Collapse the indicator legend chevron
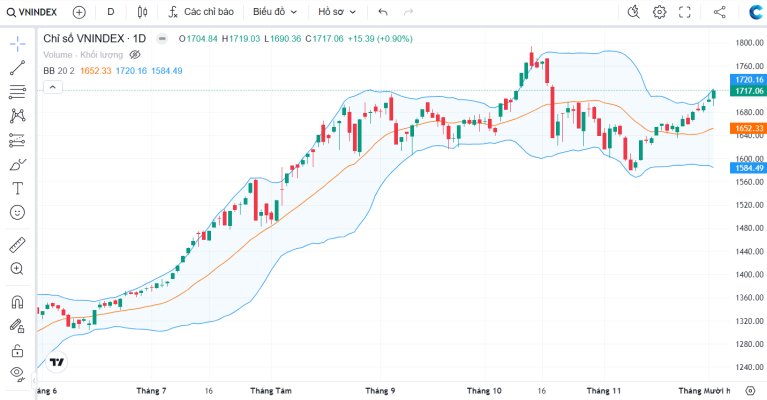767x400 pixels. [x=53, y=88]
